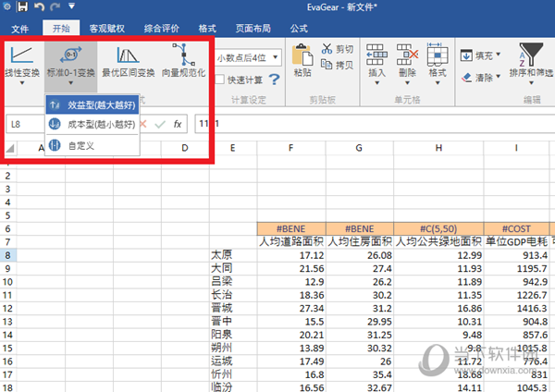This screenshot has height=392, width=555.
Task: Click the L8 name box
Action: tap(26, 124)
